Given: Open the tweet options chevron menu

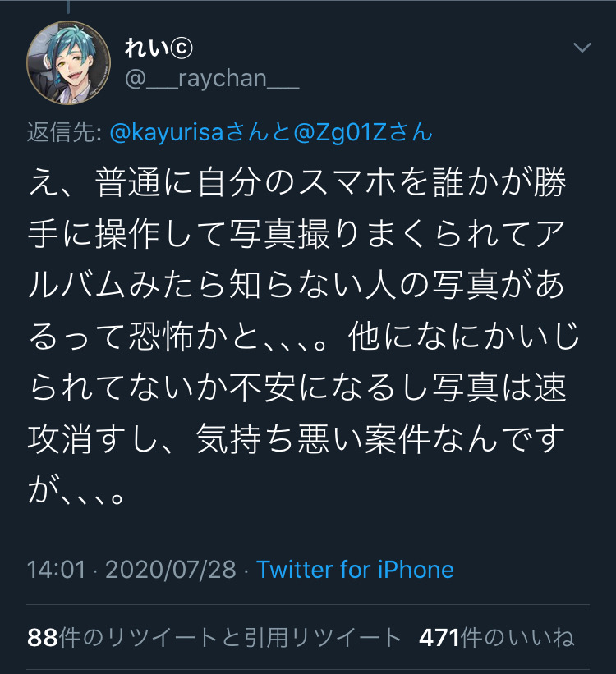Looking at the screenshot, I should 582,48.
